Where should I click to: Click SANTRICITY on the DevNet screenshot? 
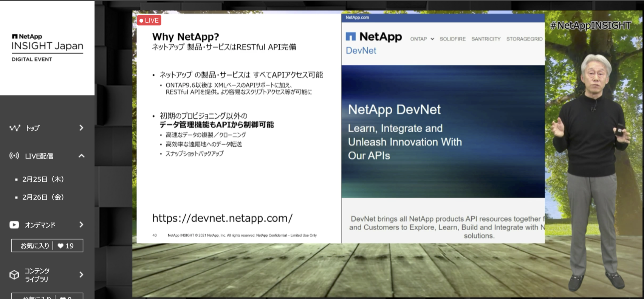pyautogui.click(x=486, y=39)
